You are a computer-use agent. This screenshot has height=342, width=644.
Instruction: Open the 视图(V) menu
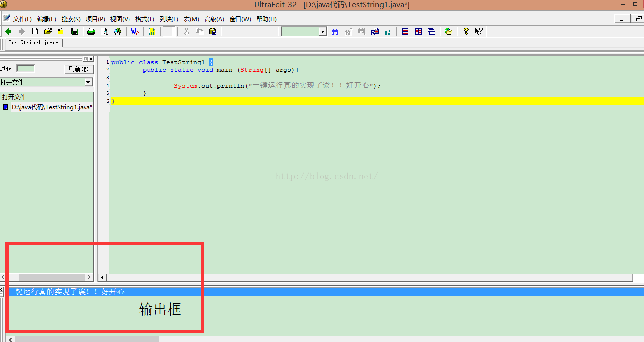click(120, 19)
